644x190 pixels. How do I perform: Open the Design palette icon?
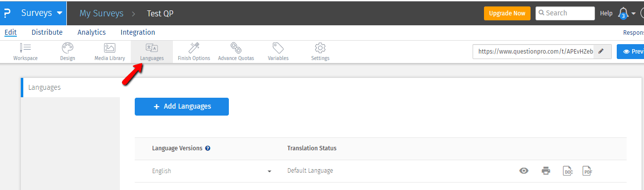pos(68,48)
